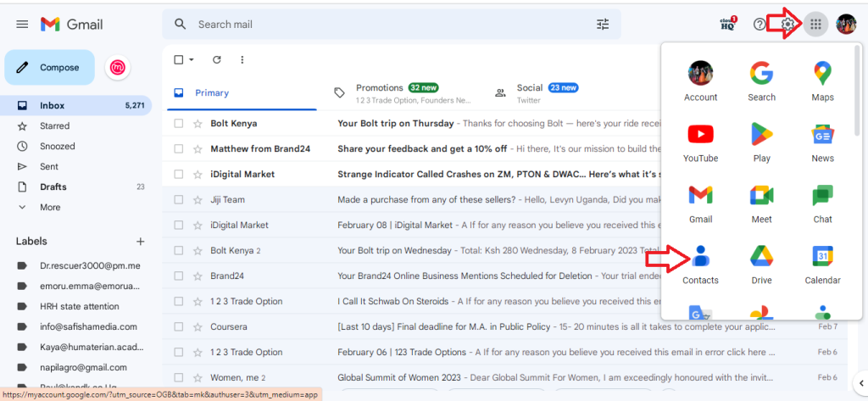Open Google Calendar app
Image resolution: width=868 pixels, height=401 pixels.
pos(822,265)
